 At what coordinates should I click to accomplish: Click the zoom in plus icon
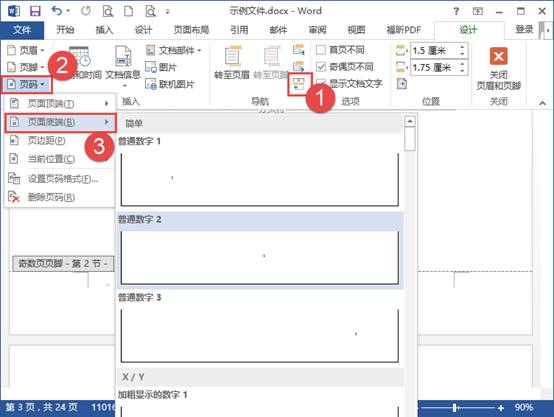point(501,408)
